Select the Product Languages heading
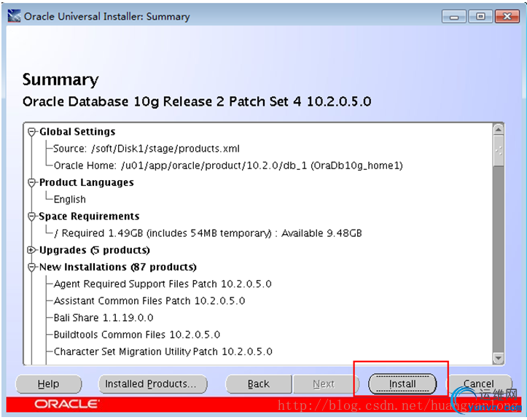 point(87,182)
